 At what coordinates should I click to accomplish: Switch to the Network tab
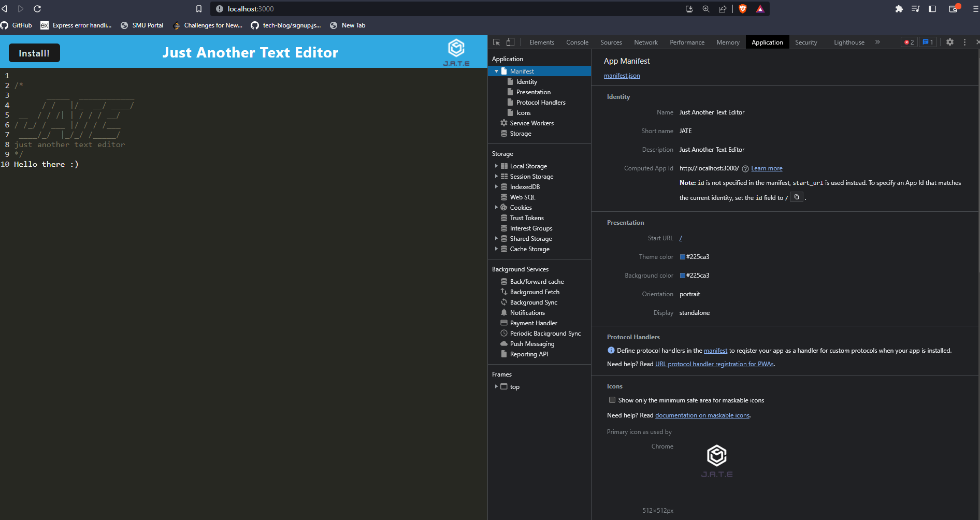pos(645,42)
